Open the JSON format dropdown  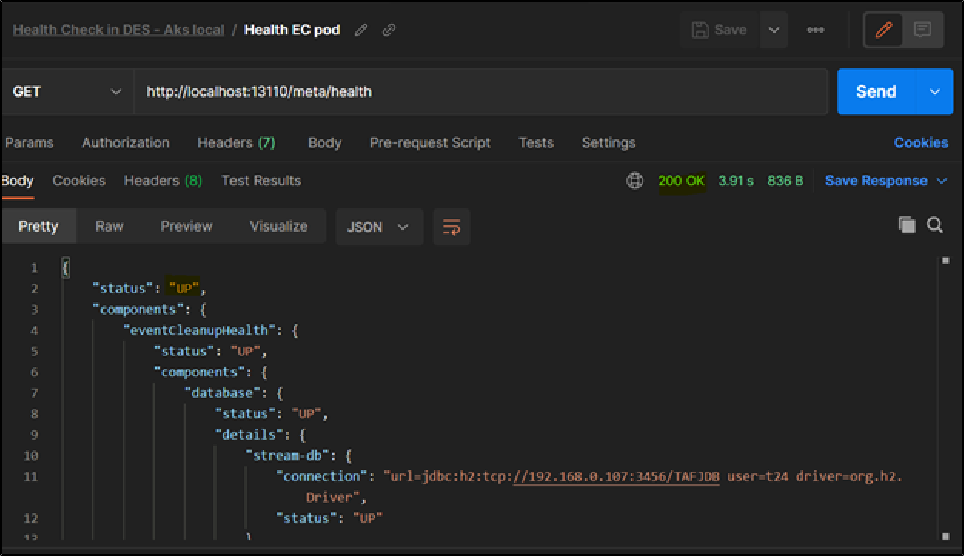[x=378, y=227]
